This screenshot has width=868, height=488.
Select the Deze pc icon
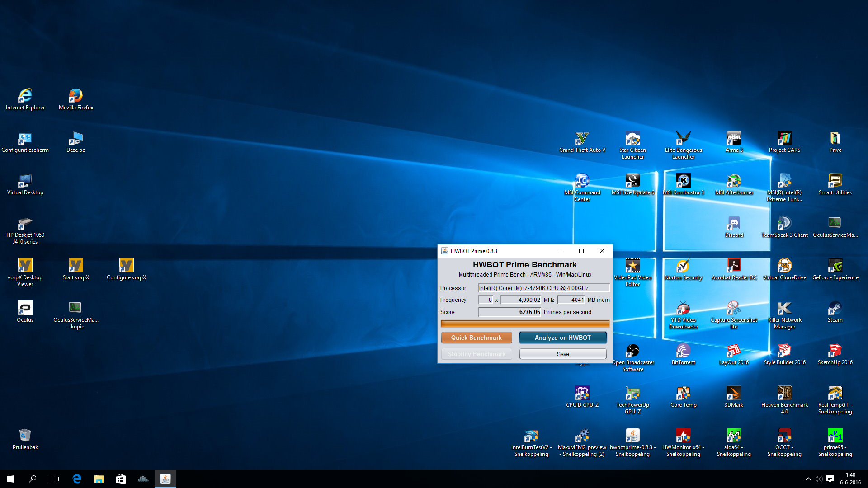[76, 142]
